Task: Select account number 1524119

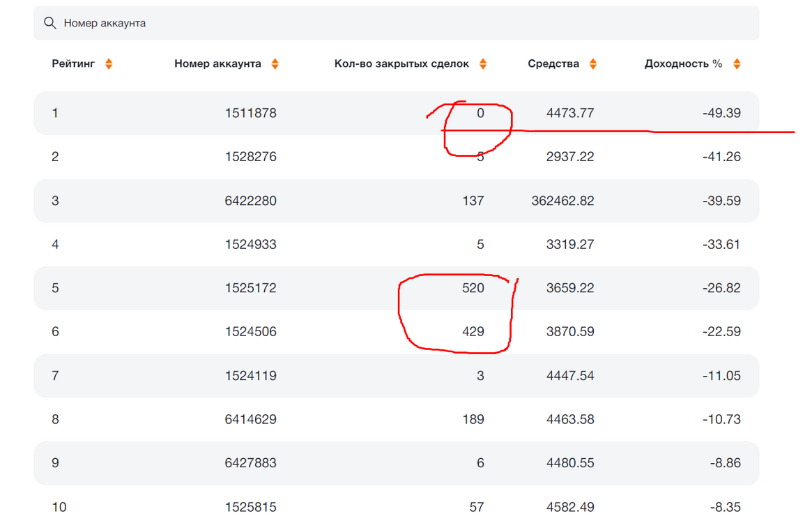Action: [251, 375]
